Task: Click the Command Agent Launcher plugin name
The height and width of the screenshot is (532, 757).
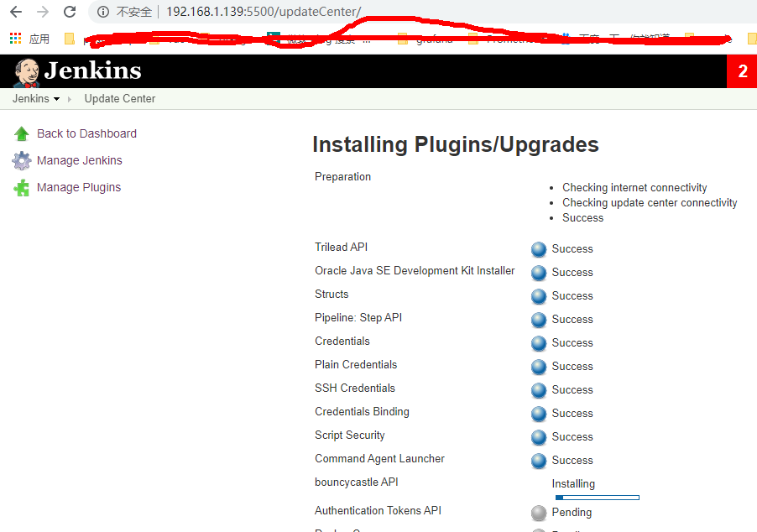Action: click(379, 459)
